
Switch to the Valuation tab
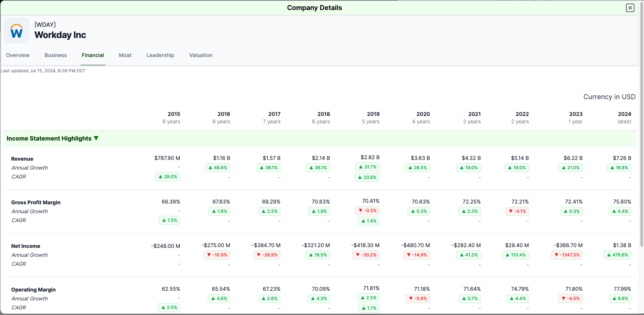[x=201, y=55]
